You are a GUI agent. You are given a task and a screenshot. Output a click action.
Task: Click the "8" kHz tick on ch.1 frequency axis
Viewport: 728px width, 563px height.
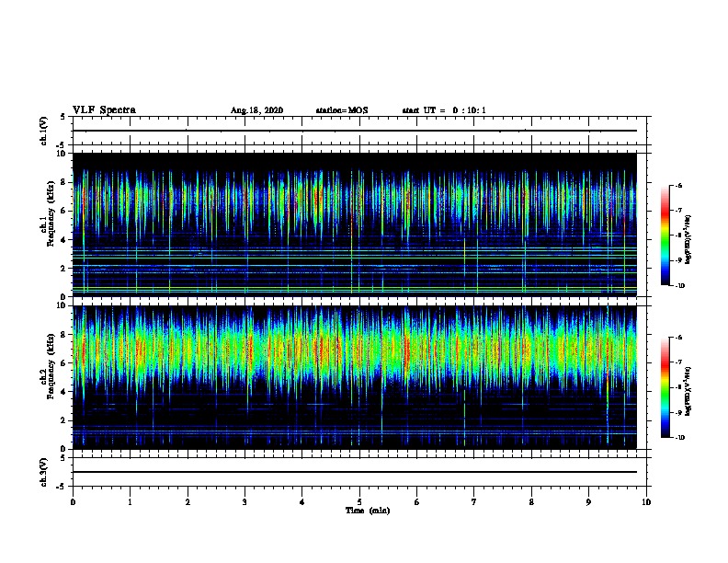point(64,182)
